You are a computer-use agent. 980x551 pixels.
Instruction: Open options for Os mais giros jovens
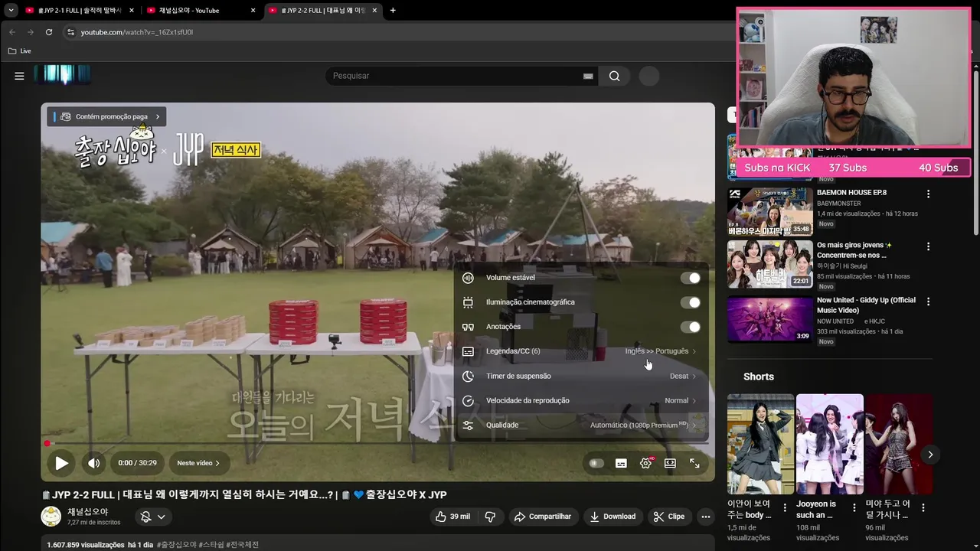tap(928, 247)
